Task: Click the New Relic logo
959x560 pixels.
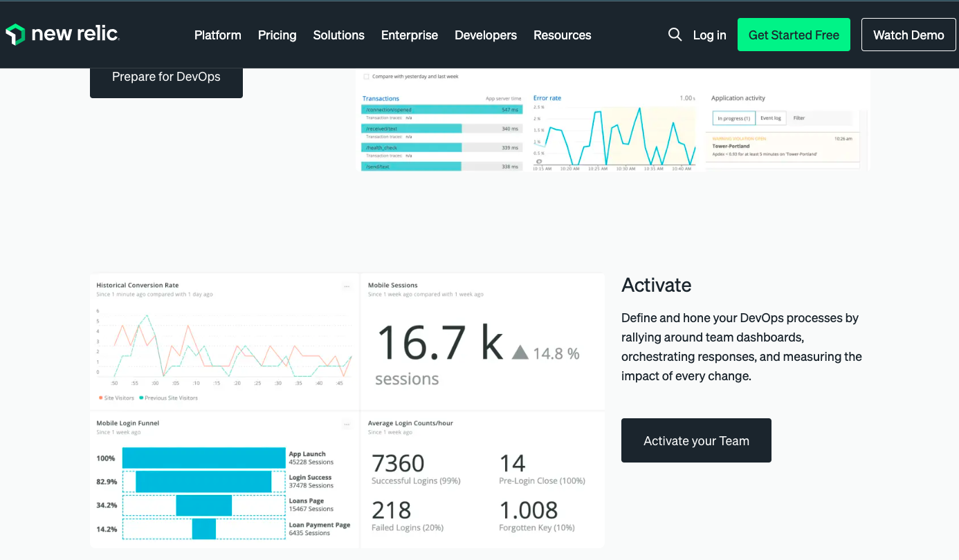Action: point(62,35)
